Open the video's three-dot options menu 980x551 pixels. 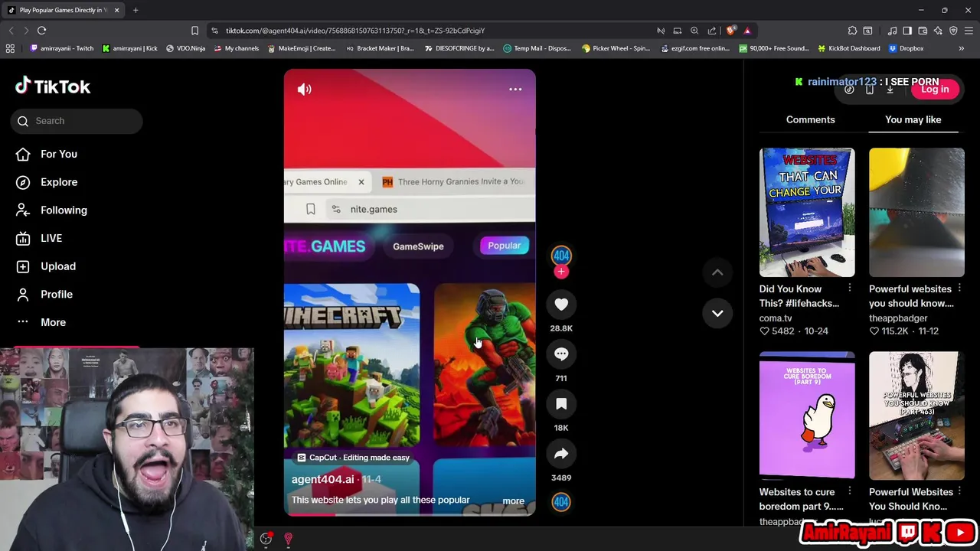click(x=515, y=90)
